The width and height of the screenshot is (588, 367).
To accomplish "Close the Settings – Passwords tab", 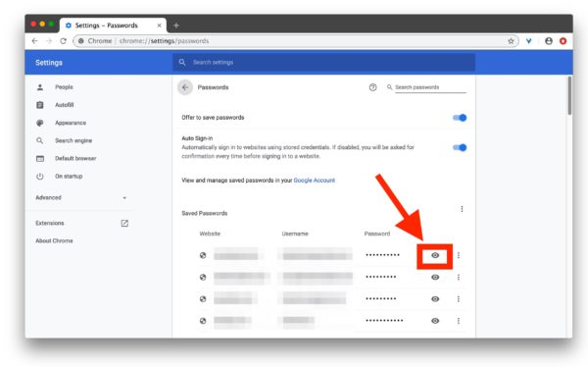I will 159,26.
